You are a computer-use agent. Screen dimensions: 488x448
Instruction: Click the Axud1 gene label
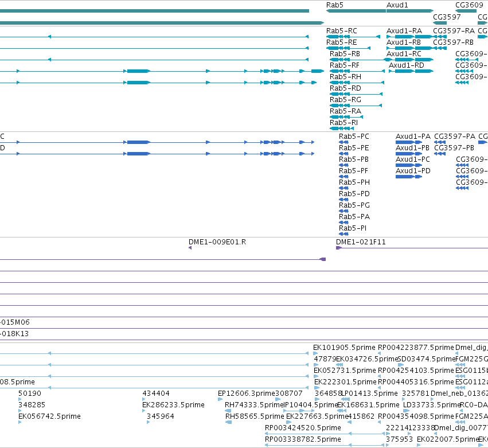pos(397,5)
